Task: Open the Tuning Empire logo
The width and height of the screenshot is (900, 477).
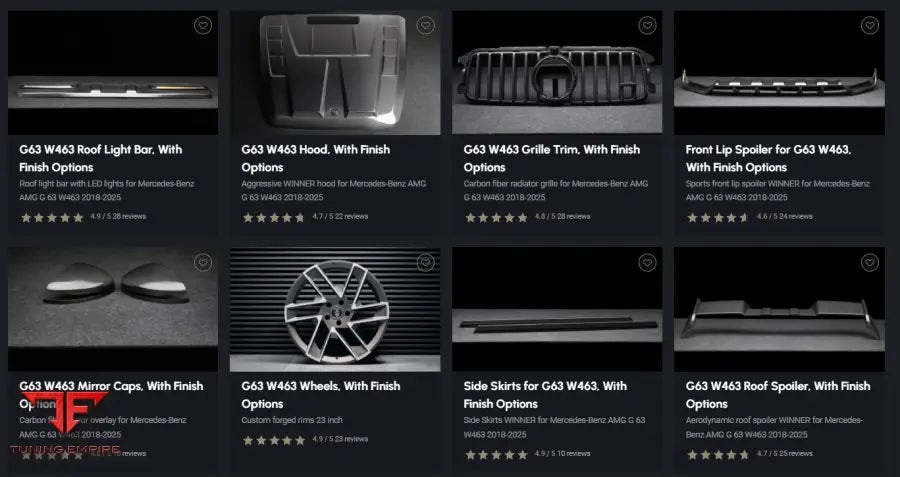Action: (65, 424)
